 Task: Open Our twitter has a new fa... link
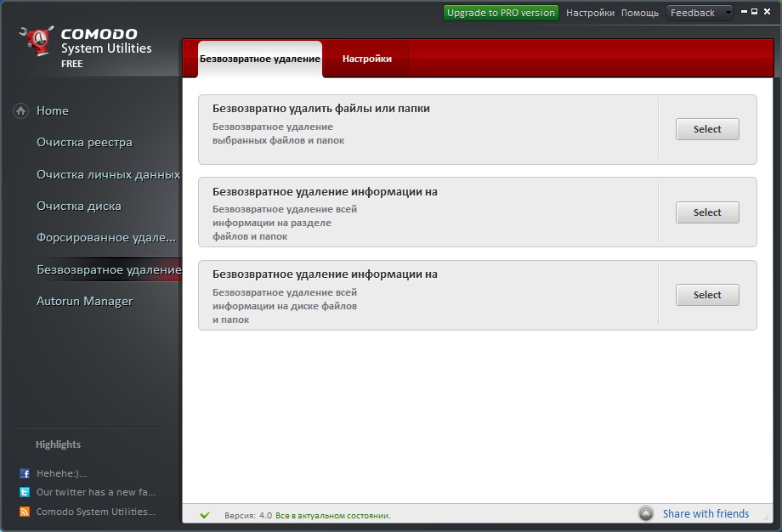pyautogui.click(x=96, y=492)
